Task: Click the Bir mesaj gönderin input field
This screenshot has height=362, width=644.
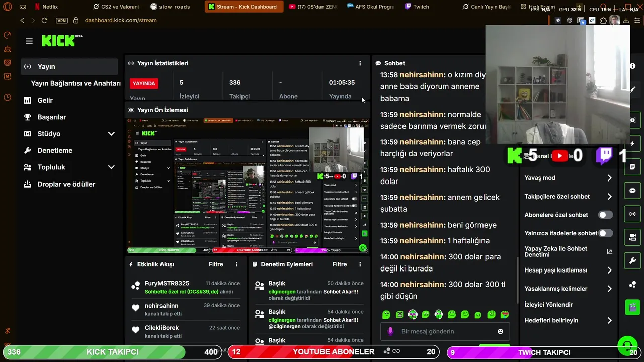Action: (445, 331)
